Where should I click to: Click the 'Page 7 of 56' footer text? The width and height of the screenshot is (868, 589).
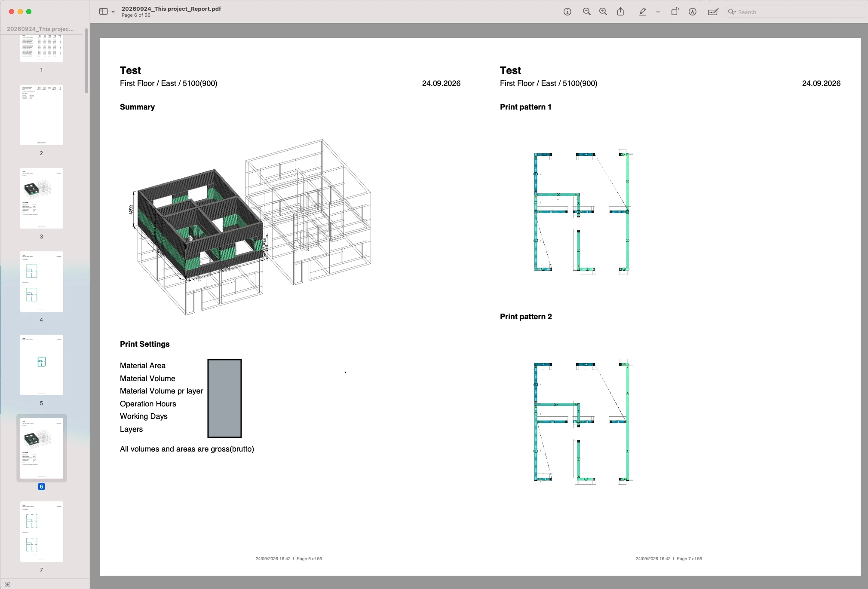(689, 559)
